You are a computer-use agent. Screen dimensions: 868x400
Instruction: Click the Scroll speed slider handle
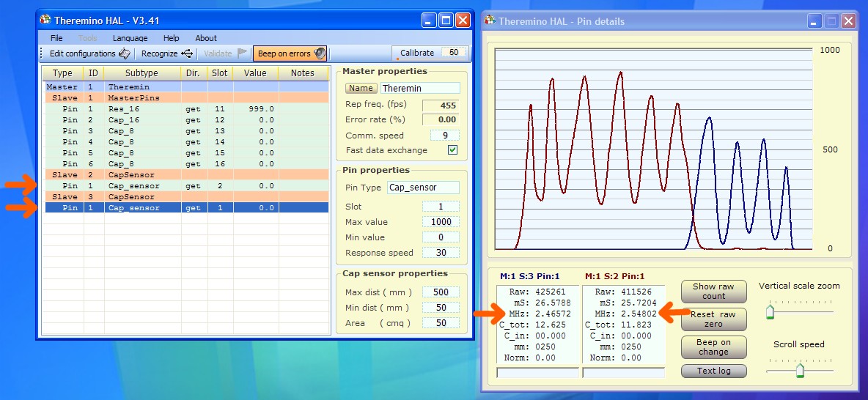pyautogui.click(x=800, y=370)
